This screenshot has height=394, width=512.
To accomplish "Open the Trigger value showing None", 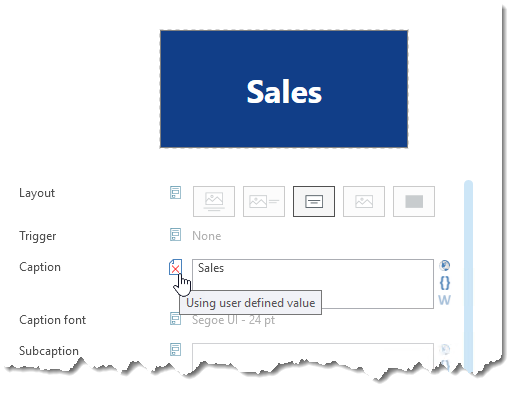I will 207,236.
